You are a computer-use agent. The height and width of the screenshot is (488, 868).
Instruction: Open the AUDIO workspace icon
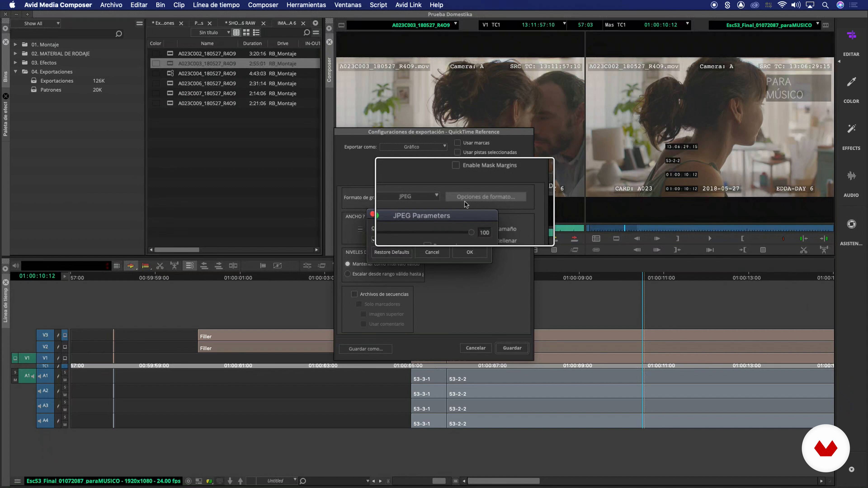(851, 176)
